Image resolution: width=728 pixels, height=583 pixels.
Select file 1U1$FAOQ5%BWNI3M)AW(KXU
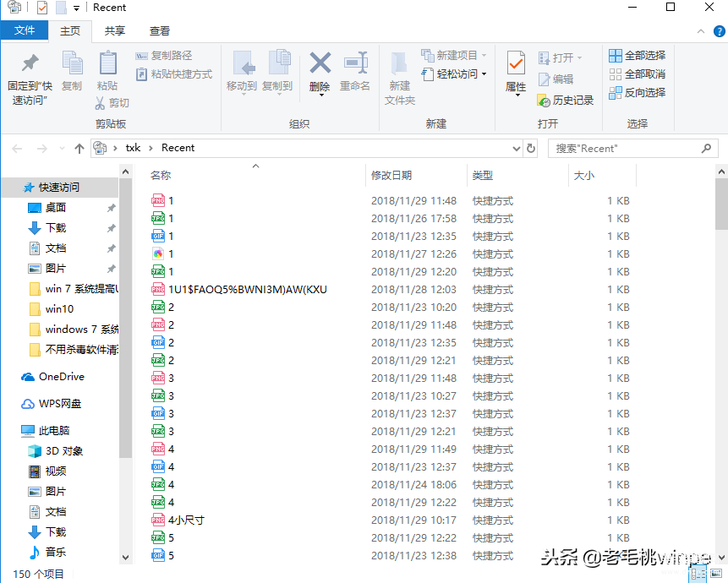(248, 290)
